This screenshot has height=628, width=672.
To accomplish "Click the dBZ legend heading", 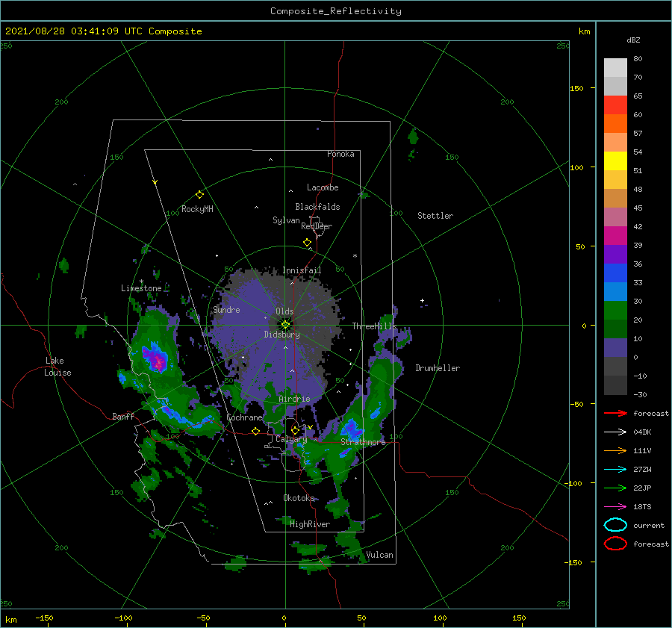I will coord(633,40).
